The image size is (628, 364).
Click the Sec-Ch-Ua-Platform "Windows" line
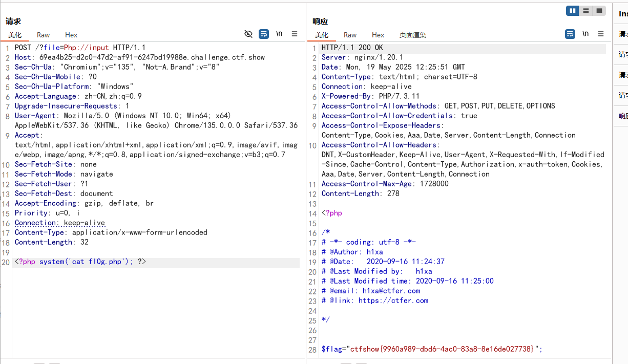point(74,87)
